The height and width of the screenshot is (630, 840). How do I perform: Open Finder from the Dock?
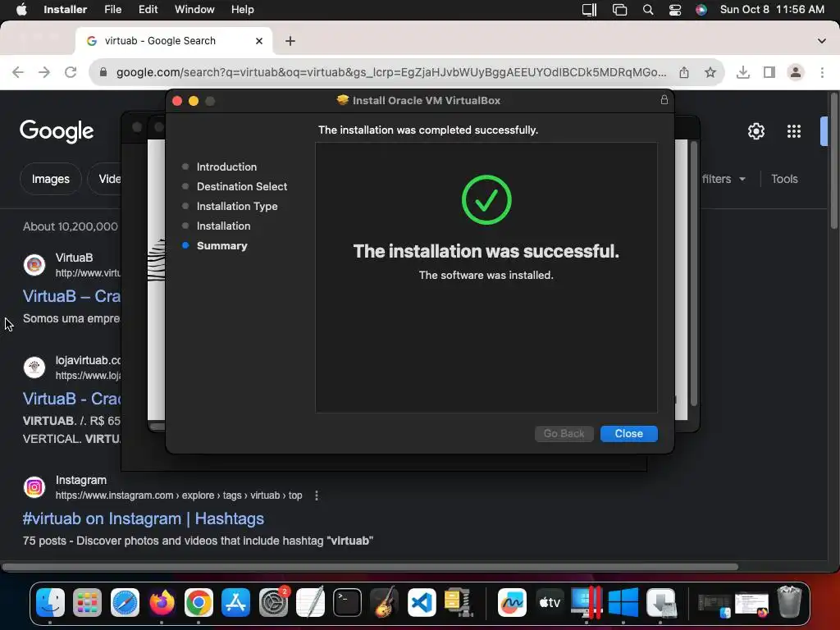click(x=50, y=603)
